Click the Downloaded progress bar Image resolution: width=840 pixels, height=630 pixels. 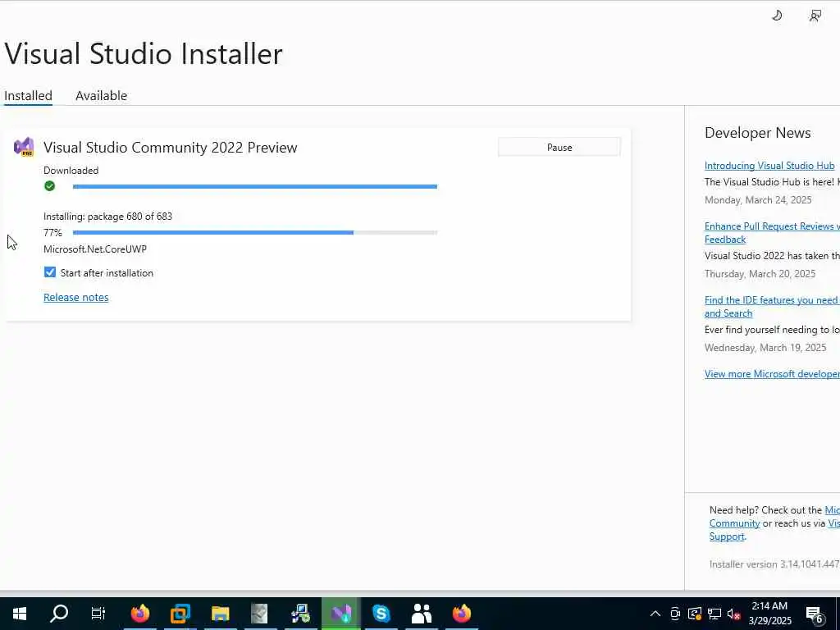coord(255,186)
